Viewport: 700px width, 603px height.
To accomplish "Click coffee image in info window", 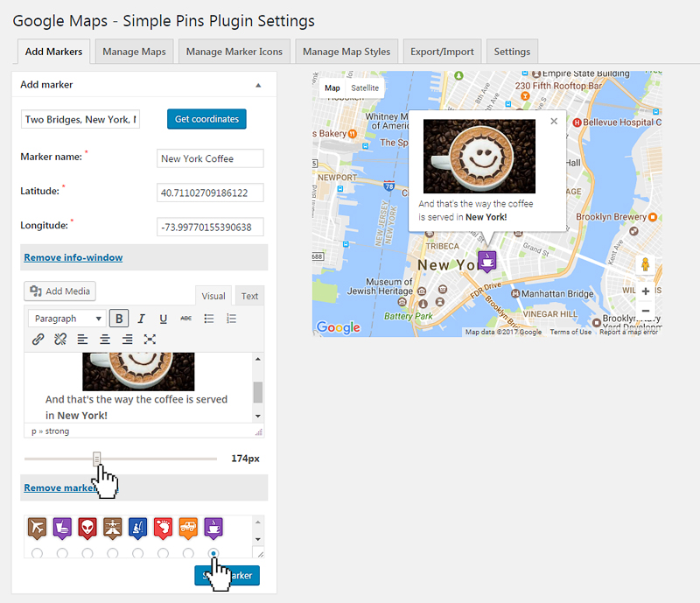I will point(479,157).
